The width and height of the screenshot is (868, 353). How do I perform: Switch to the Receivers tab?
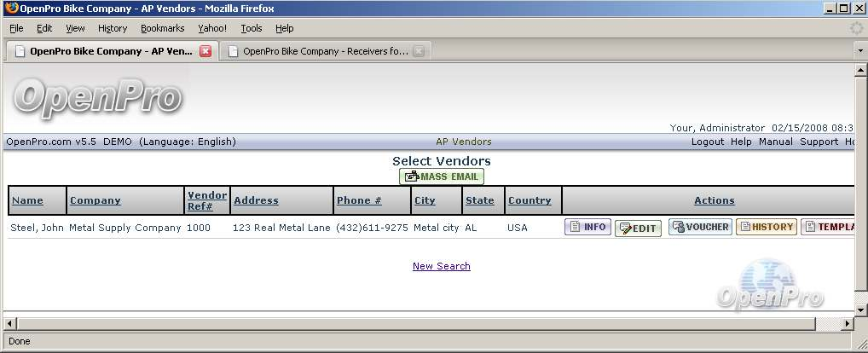point(324,51)
